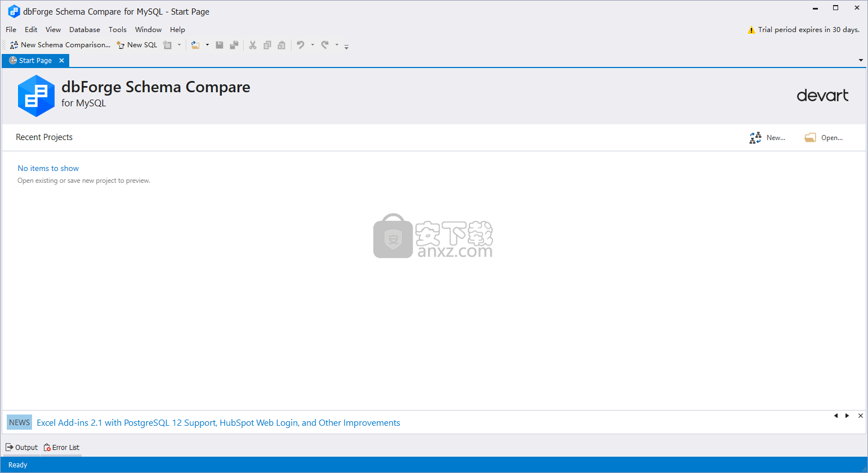Minimize the dbForge window
The image size is (868, 473).
[x=815, y=8]
